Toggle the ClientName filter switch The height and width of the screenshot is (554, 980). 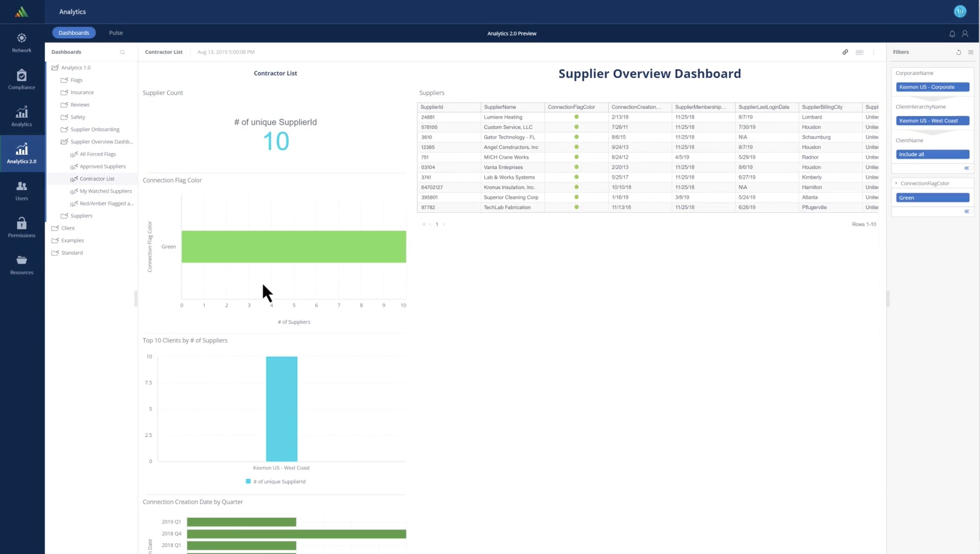point(968,168)
